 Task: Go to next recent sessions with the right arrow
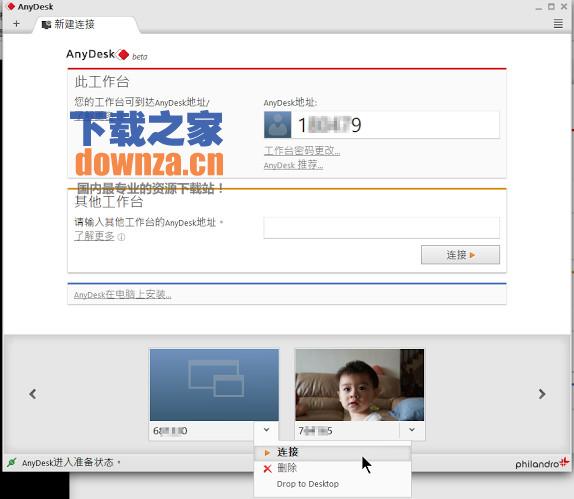point(542,394)
